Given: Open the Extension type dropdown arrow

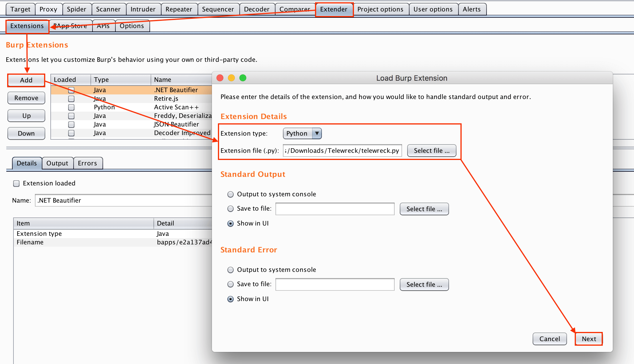Looking at the screenshot, I should [317, 133].
